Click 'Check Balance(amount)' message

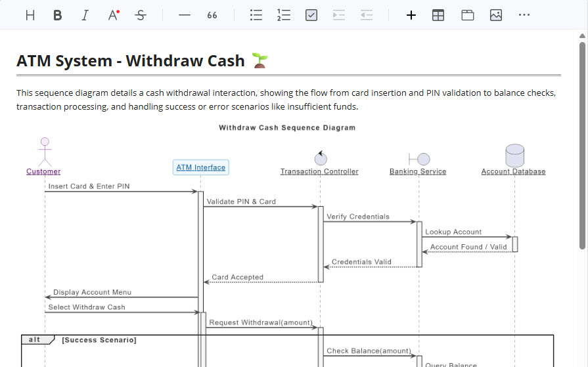click(x=369, y=351)
